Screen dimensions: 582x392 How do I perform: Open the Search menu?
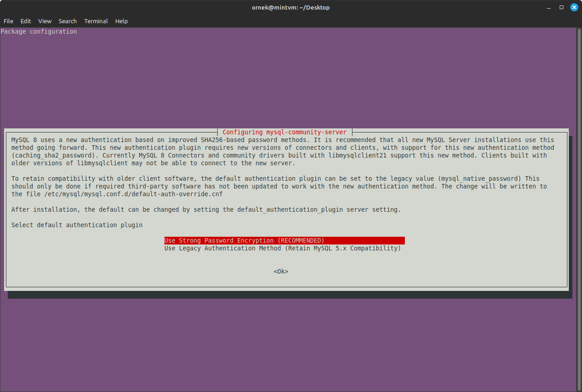[67, 21]
